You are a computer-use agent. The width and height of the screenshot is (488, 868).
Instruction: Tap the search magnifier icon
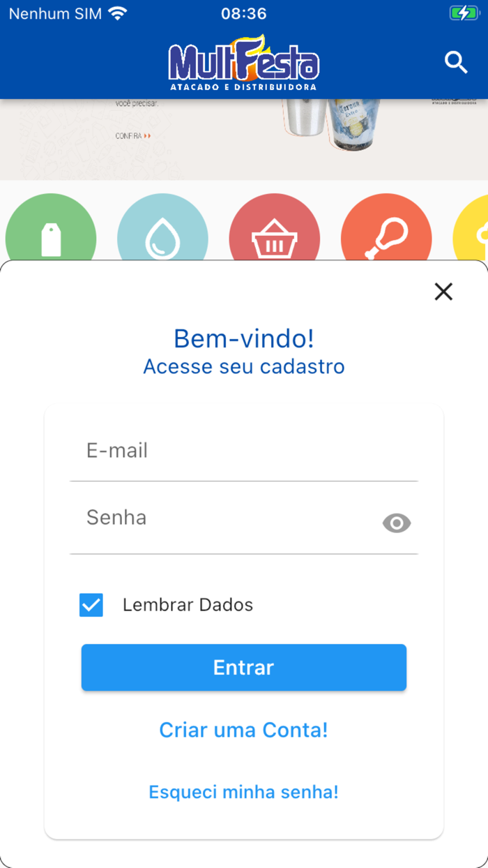pos(456,63)
